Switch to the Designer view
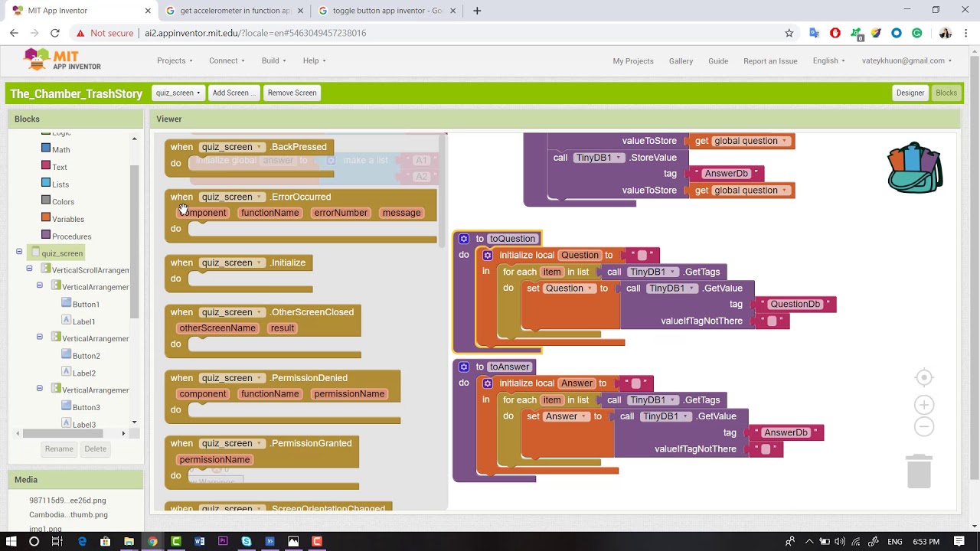The width and height of the screenshot is (980, 551). coord(910,93)
